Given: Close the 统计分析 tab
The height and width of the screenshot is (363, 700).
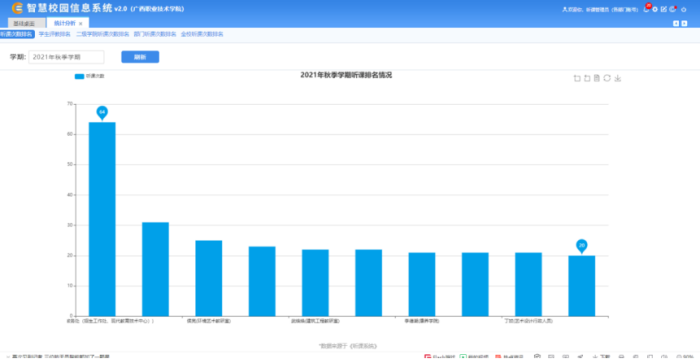Looking at the screenshot, I should pyautogui.click(x=81, y=24).
